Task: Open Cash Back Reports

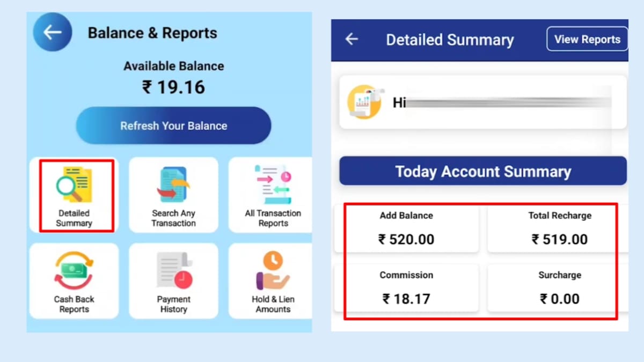Action: click(74, 280)
